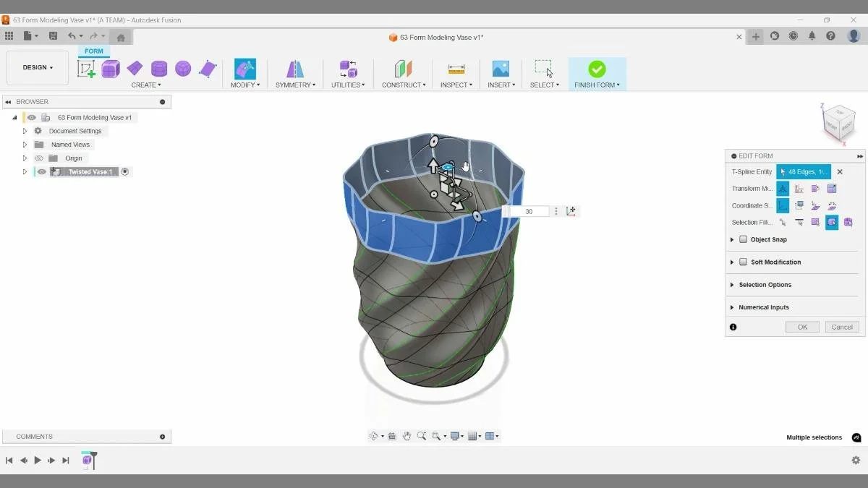Enable the Object Snap checkbox

click(x=744, y=239)
